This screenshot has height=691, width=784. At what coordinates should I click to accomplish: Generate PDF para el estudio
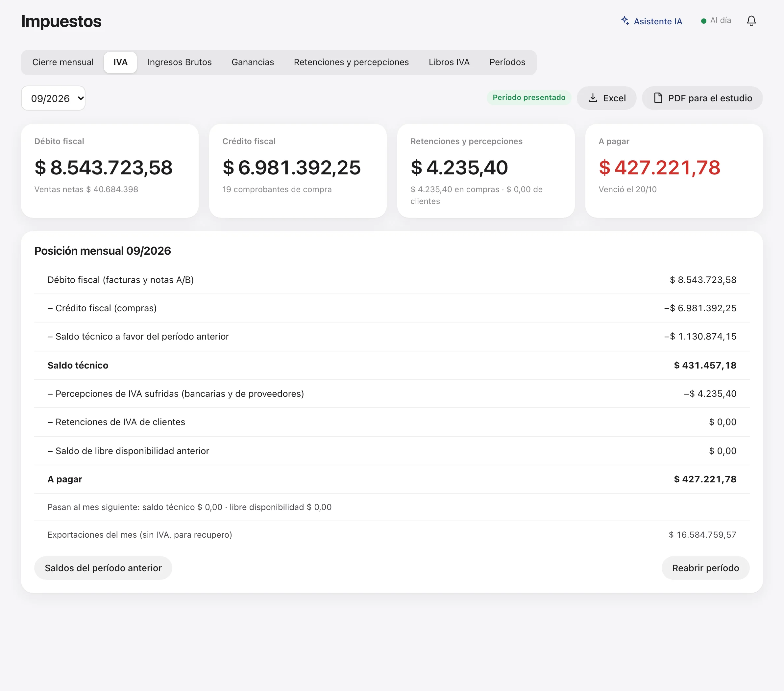pyautogui.click(x=702, y=98)
